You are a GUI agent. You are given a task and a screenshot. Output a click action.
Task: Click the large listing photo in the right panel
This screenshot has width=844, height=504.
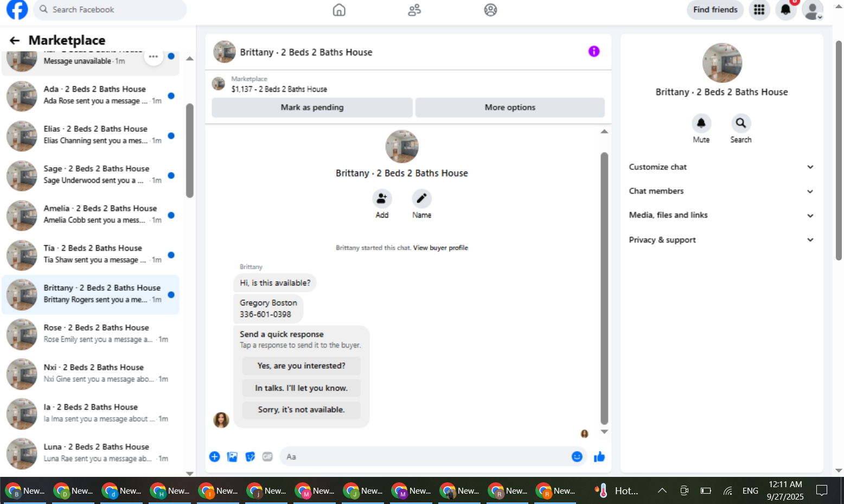click(x=721, y=63)
